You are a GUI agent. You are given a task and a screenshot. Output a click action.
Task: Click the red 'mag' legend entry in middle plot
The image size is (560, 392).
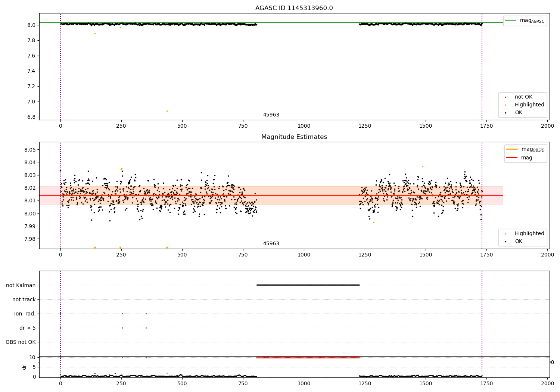(519, 158)
